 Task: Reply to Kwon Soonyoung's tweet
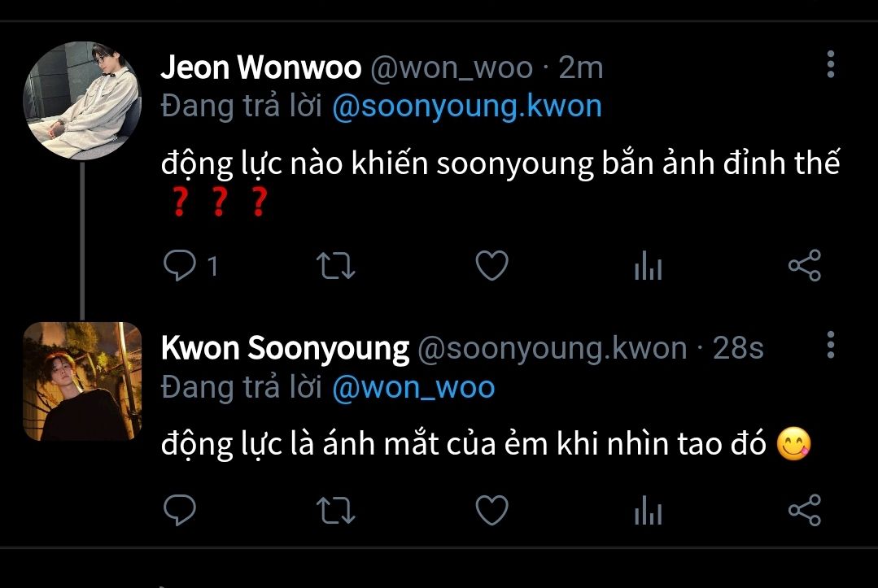[180, 510]
